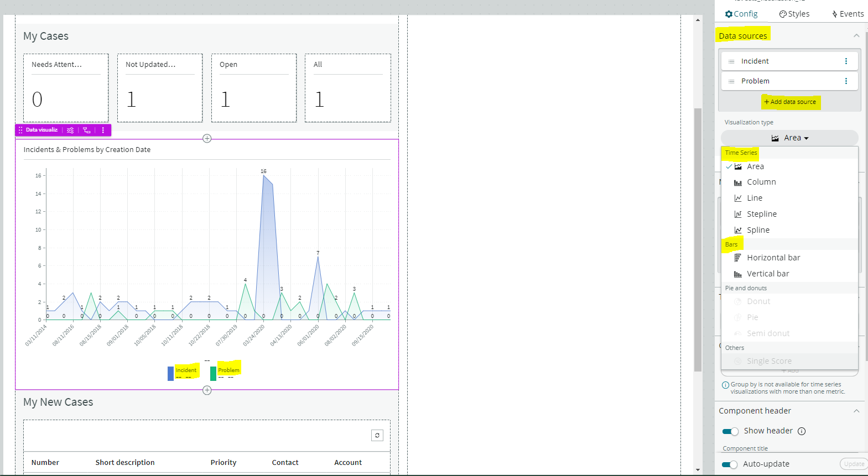
Task: Open the Data visualization configure sliders icon
Action: point(70,130)
